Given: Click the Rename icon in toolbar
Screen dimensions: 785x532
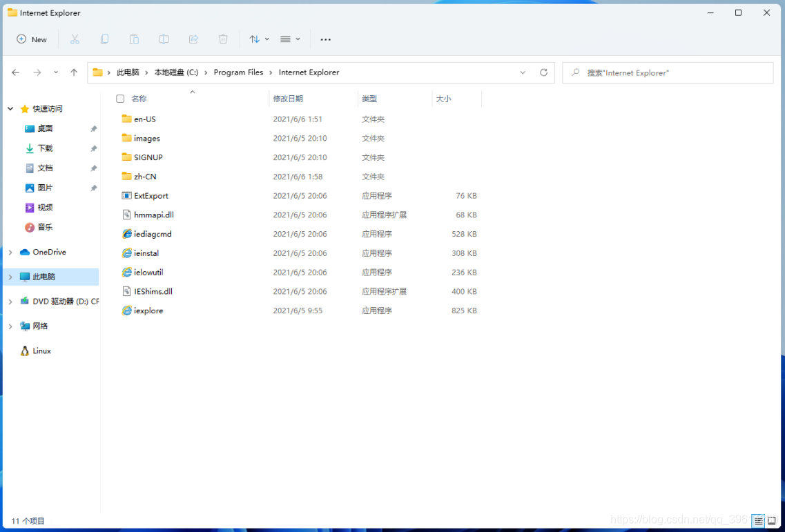Looking at the screenshot, I should click(164, 39).
